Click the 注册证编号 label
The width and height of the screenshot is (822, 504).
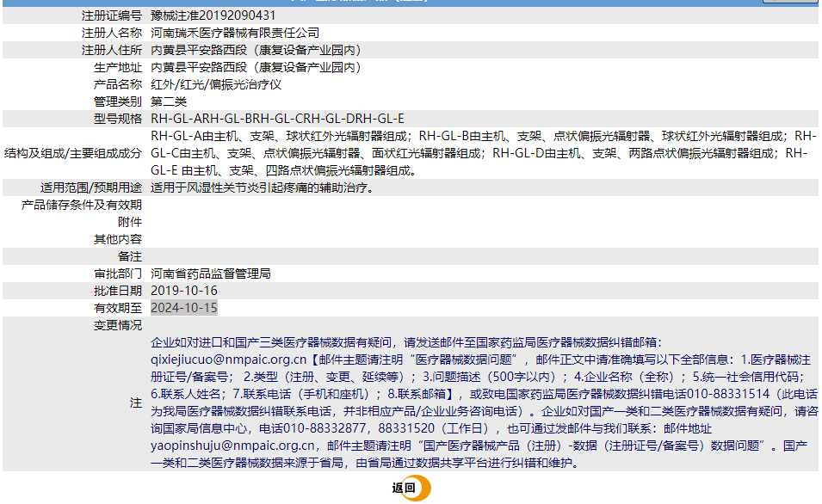tap(112, 15)
